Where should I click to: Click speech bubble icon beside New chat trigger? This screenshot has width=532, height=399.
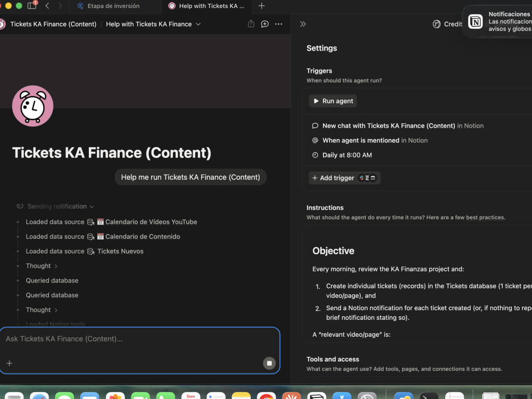tap(315, 126)
